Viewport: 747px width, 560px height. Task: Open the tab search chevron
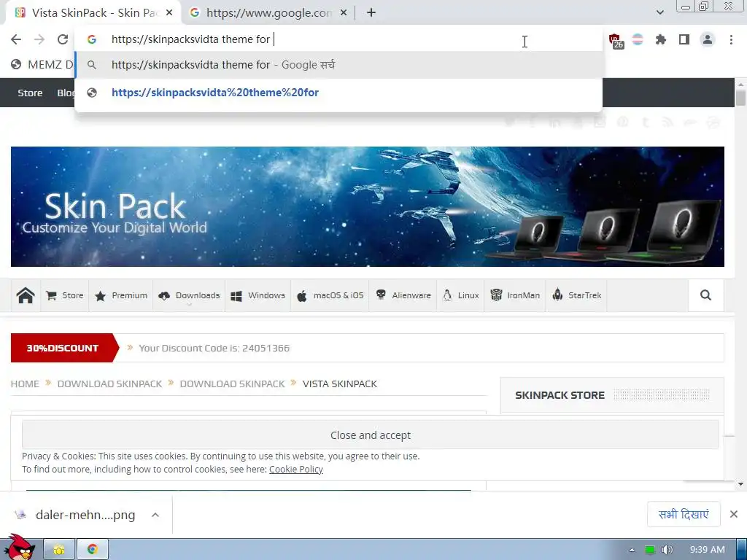[659, 12]
